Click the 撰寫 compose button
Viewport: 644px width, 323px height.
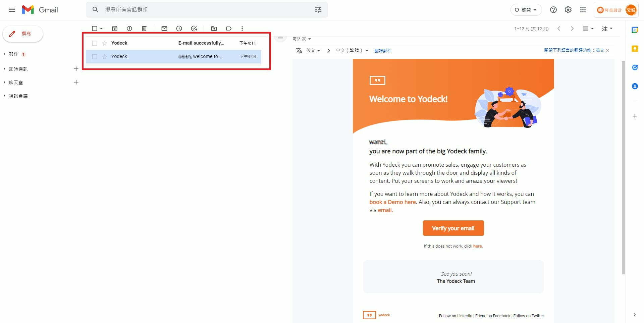pyautogui.click(x=23, y=34)
